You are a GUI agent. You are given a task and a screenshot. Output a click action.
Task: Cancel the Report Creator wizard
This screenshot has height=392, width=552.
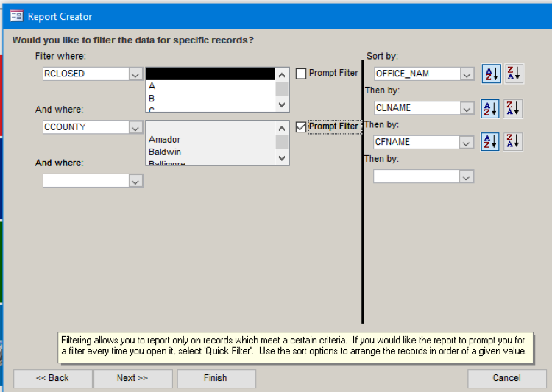506,378
